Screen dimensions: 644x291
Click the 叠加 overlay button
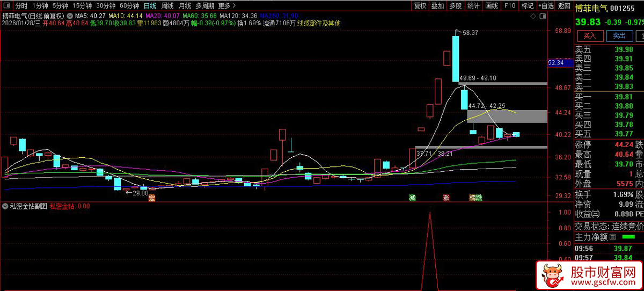(x=438, y=6)
